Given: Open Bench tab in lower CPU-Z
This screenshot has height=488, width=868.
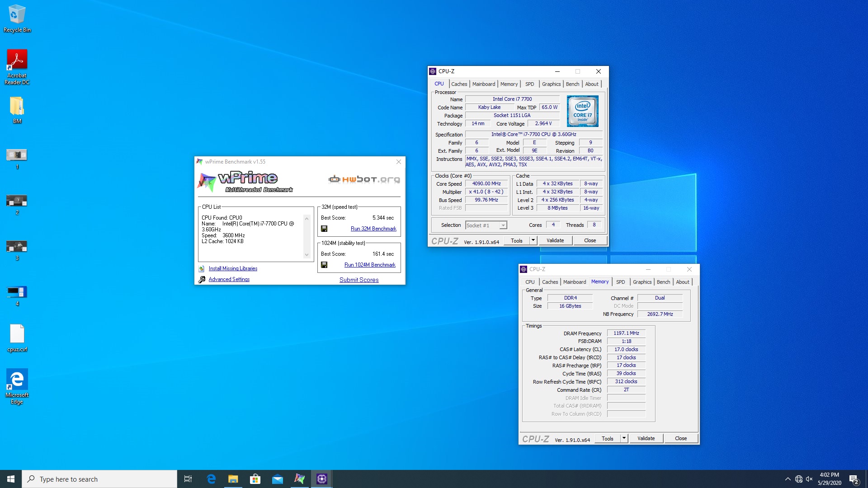Looking at the screenshot, I should point(663,282).
